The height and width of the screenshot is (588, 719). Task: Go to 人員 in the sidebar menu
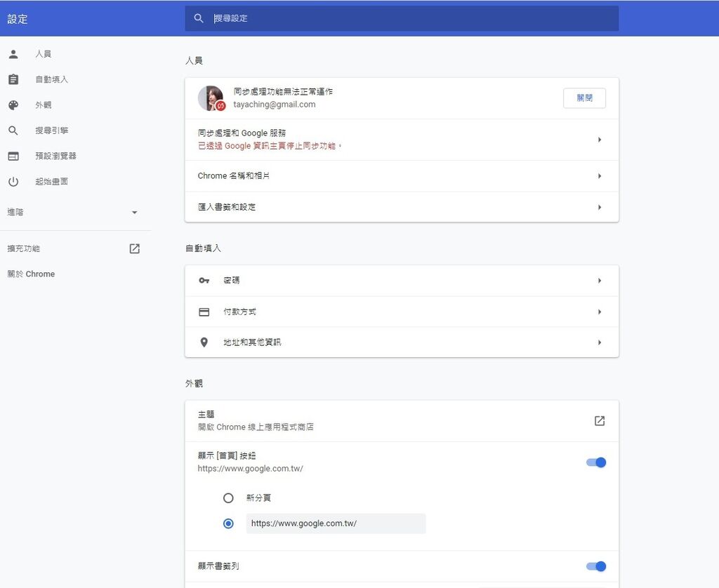[43, 54]
